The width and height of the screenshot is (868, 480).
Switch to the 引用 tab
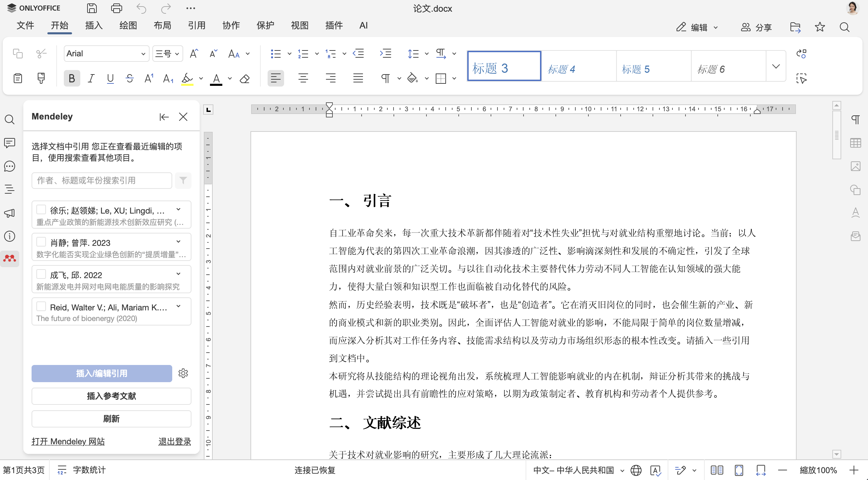pos(197,25)
